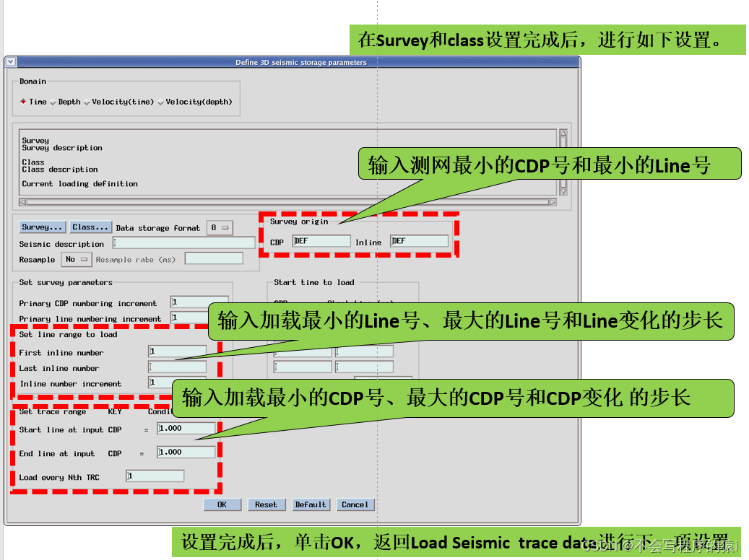Open the Class... selection dialog

pos(90,227)
